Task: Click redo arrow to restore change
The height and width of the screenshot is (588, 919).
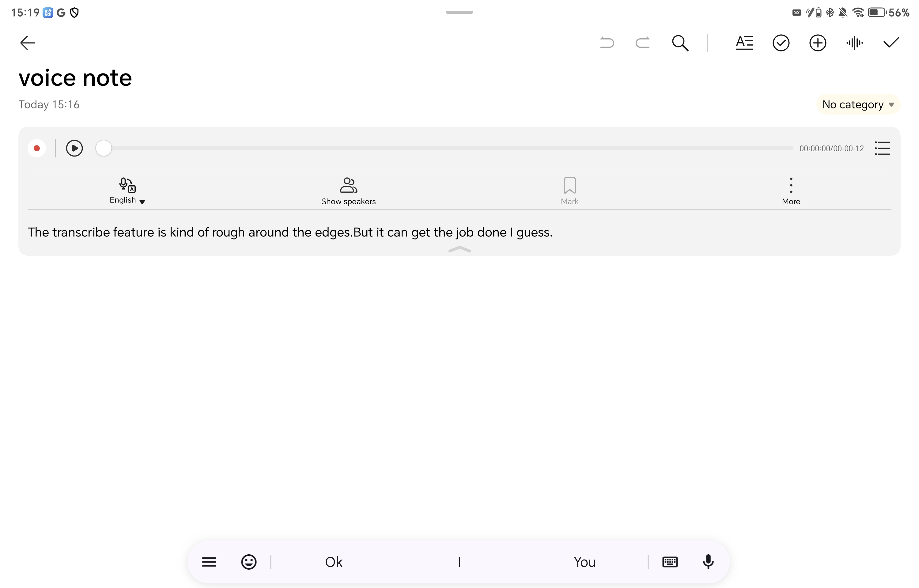Action: (x=642, y=42)
